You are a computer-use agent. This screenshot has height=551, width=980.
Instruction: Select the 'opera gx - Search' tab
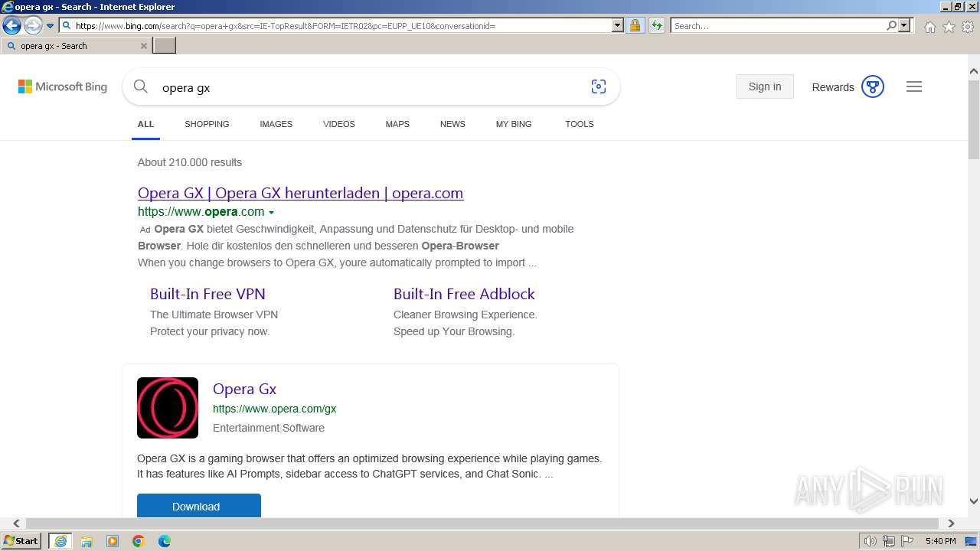pos(76,46)
